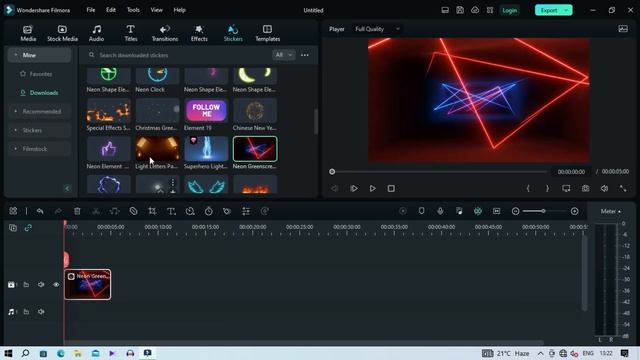
Task: Take a snapshot with camera icon
Action: coord(585,189)
